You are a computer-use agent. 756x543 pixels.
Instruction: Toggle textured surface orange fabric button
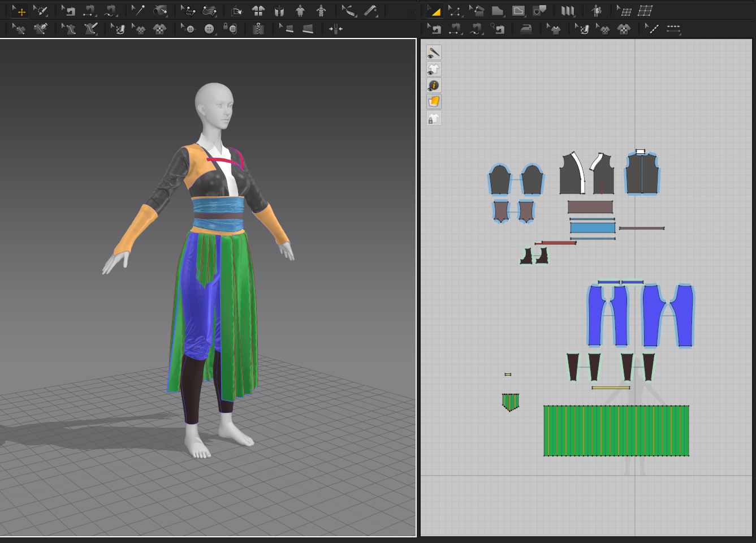434,102
